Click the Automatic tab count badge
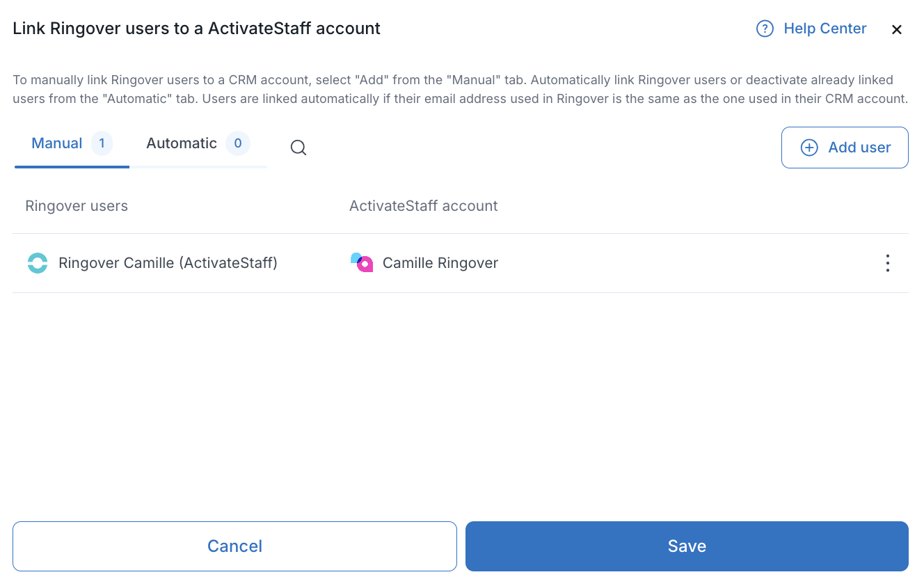 238,143
